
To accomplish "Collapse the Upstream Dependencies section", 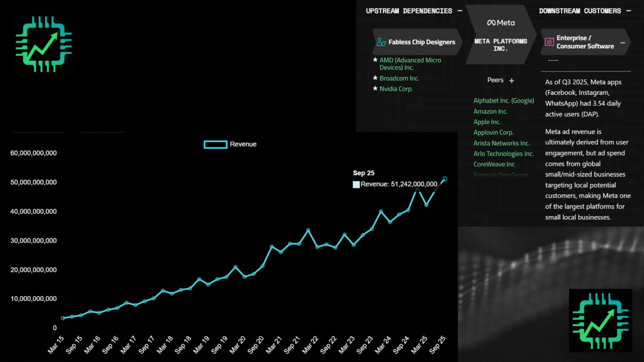I will tap(460, 11).
